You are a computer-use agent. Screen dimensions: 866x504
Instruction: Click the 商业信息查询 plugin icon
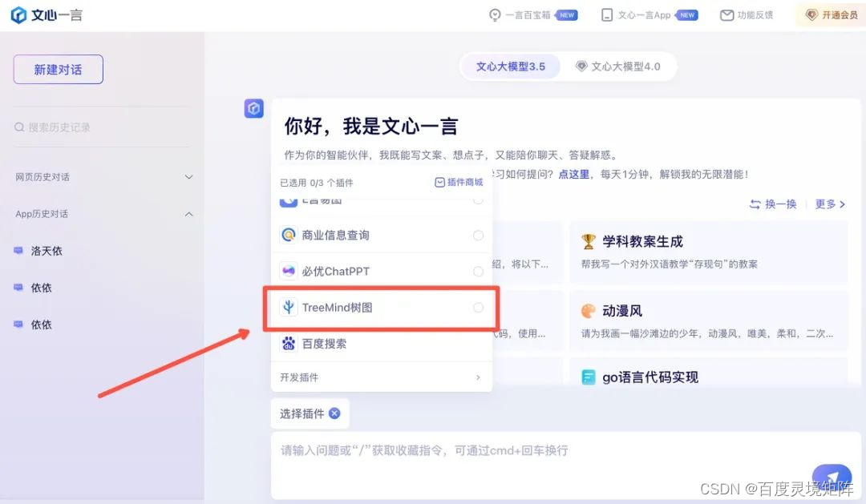point(289,235)
